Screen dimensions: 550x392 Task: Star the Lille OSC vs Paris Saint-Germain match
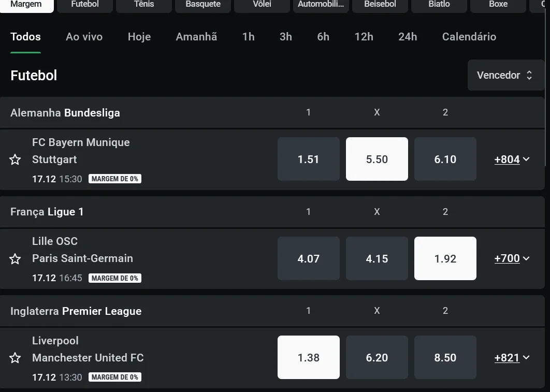point(15,259)
